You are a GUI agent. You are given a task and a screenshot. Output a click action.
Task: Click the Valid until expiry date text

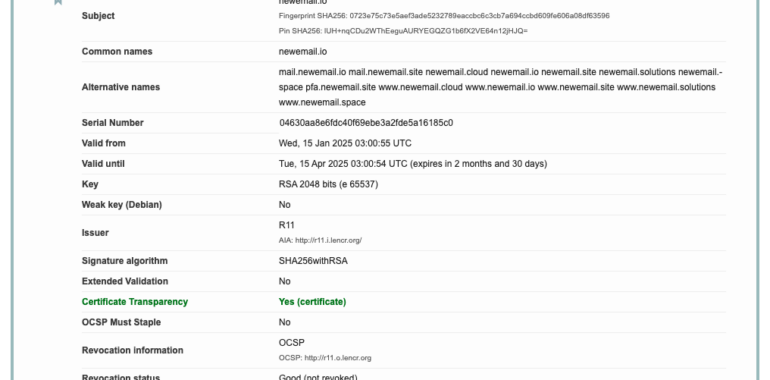click(412, 164)
